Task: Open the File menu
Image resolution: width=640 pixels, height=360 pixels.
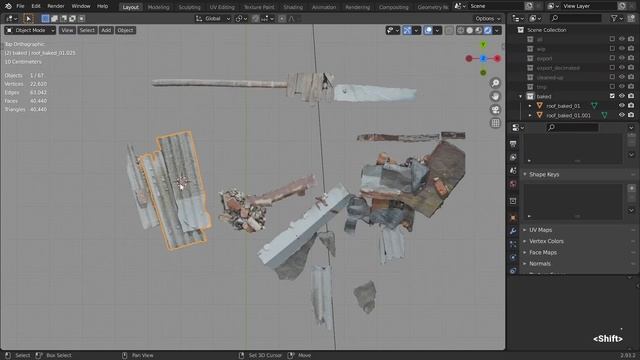Action: click(x=20, y=6)
